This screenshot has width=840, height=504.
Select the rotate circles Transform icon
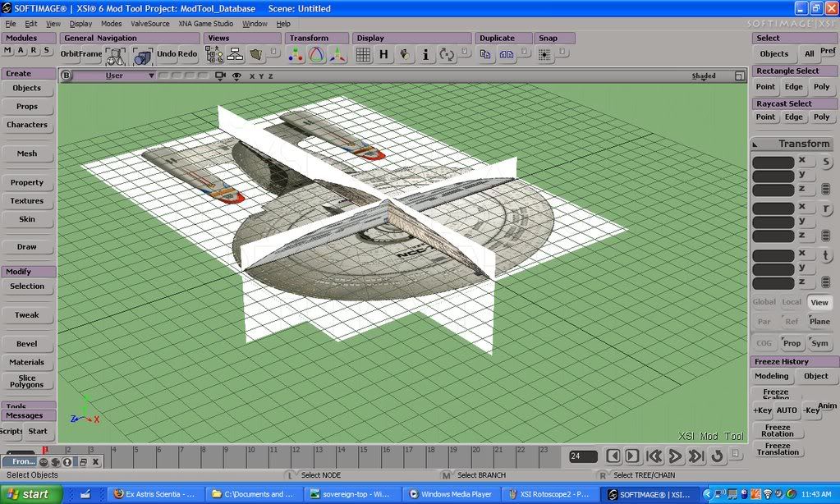tap(317, 55)
